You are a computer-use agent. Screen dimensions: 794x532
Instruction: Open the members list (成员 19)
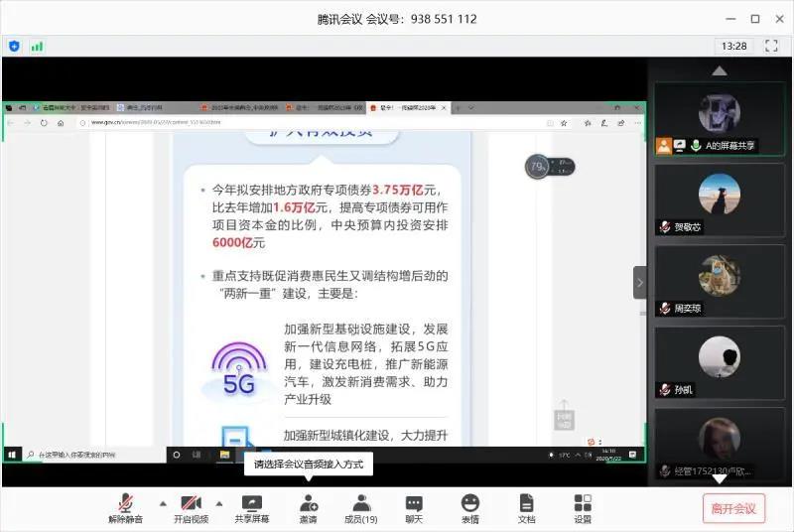click(x=361, y=507)
